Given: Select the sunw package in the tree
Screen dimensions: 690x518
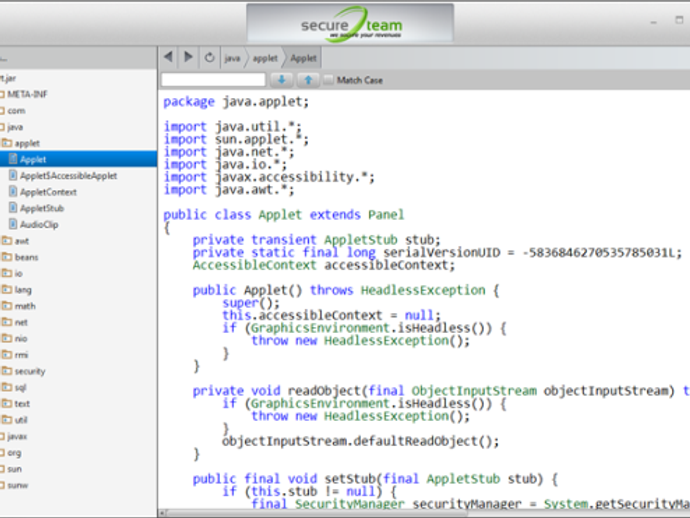Looking at the screenshot, I should [18, 485].
